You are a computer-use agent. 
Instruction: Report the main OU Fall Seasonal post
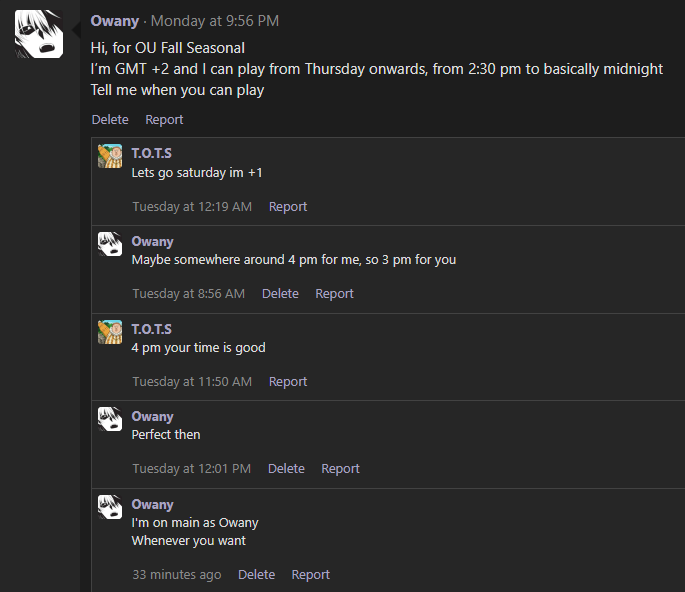(164, 119)
